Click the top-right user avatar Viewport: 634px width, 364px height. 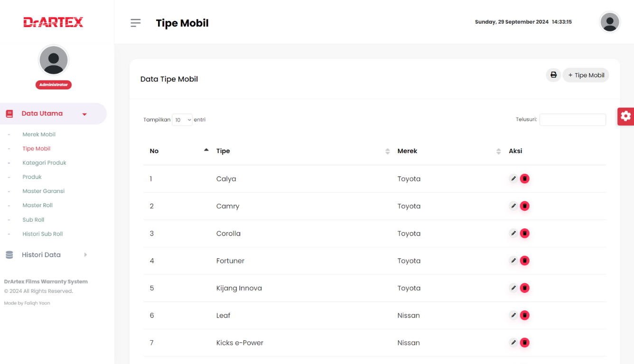(x=609, y=22)
